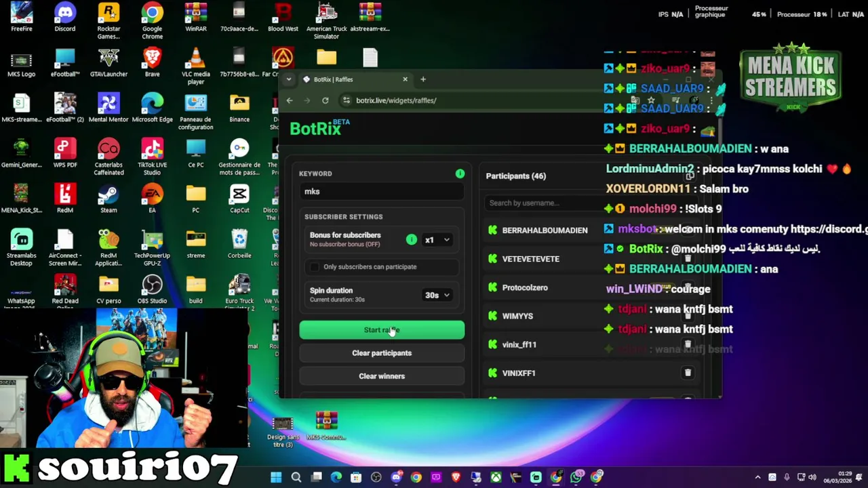Viewport: 868px width, 488px height.
Task: Open the EA app desktop icon
Action: pos(152,199)
